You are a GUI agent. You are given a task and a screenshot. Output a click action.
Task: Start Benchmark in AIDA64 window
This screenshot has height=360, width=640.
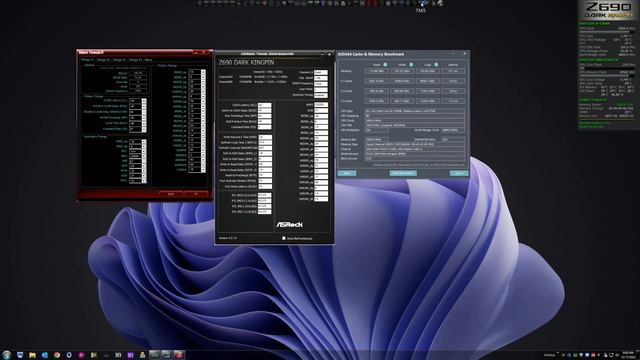(x=403, y=173)
